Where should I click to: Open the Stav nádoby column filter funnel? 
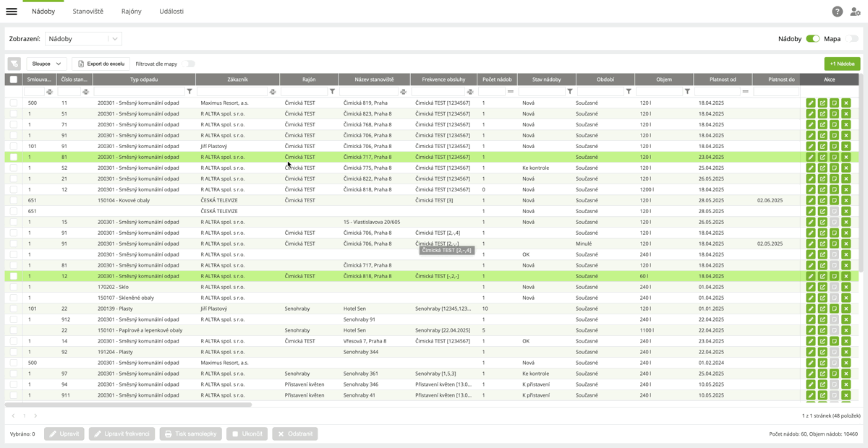click(570, 92)
